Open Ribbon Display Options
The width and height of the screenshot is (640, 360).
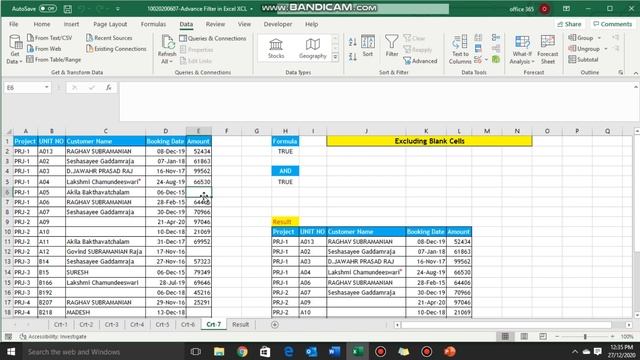point(566,9)
